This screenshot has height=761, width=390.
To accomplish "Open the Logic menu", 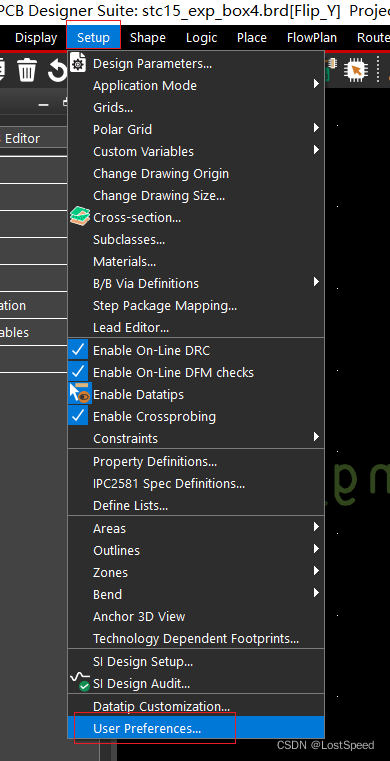I will (201, 37).
